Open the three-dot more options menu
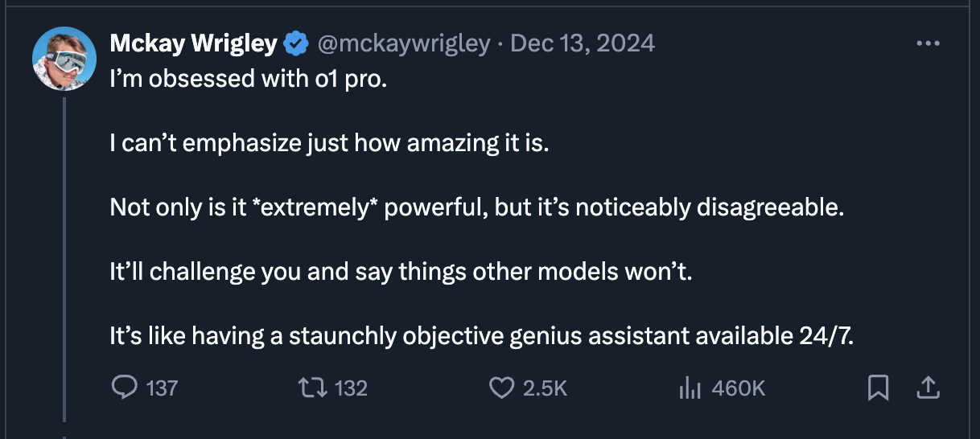980x439 pixels. click(928, 44)
